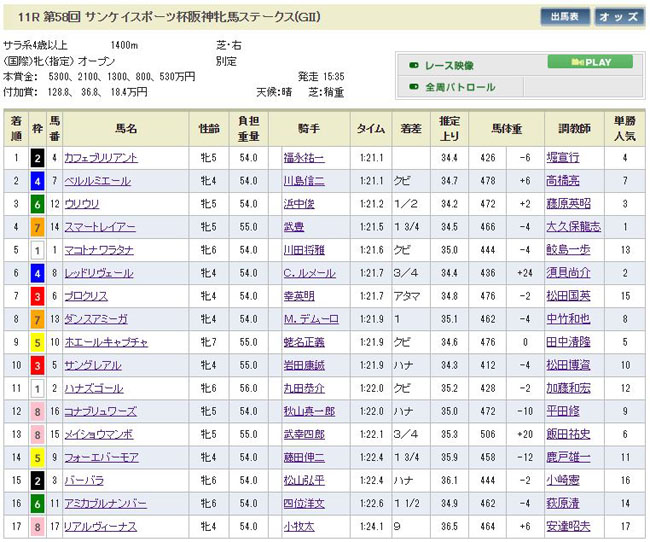Image resolution: width=650 pixels, height=542 pixels.
Task: Open trainer 須貝尚介 link
Action: coord(569,273)
